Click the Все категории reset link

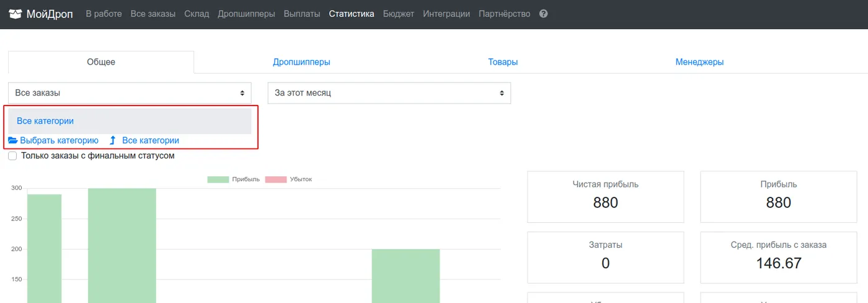pos(151,141)
